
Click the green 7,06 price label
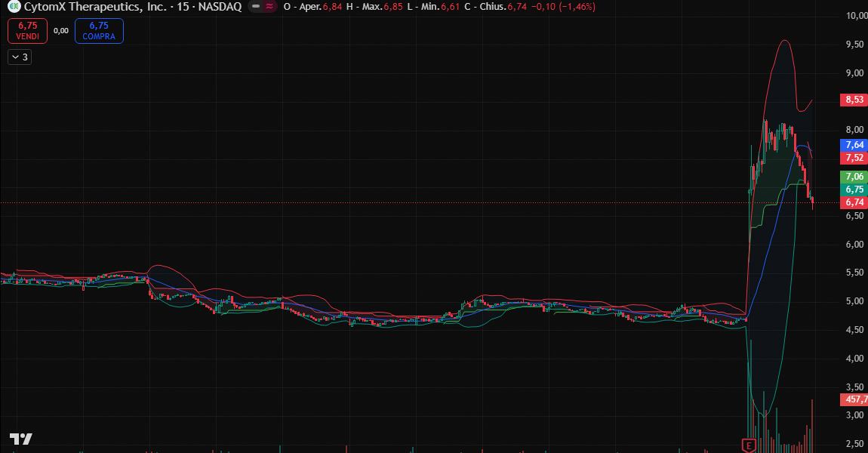pyautogui.click(x=854, y=177)
